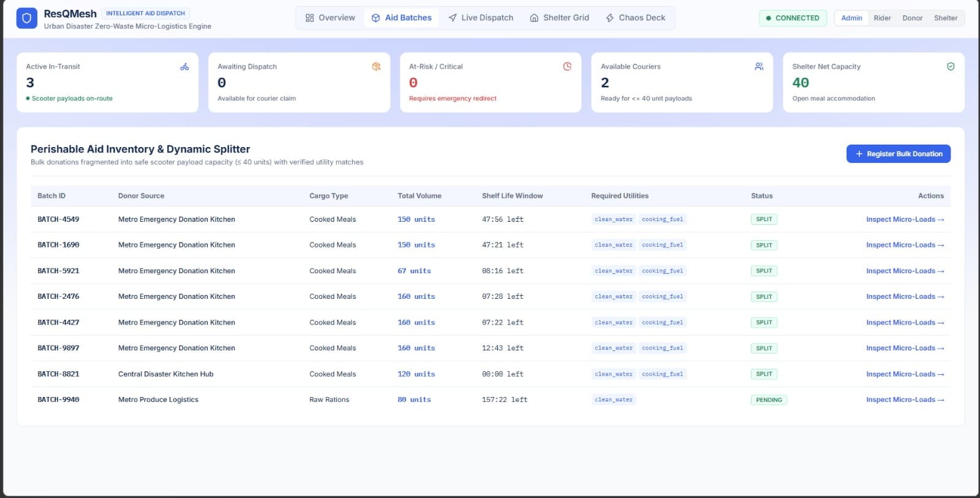This screenshot has width=980, height=498.
Task: Click the clean_water tag in BATCH-5921 row
Action: click(x=614, y=271)
